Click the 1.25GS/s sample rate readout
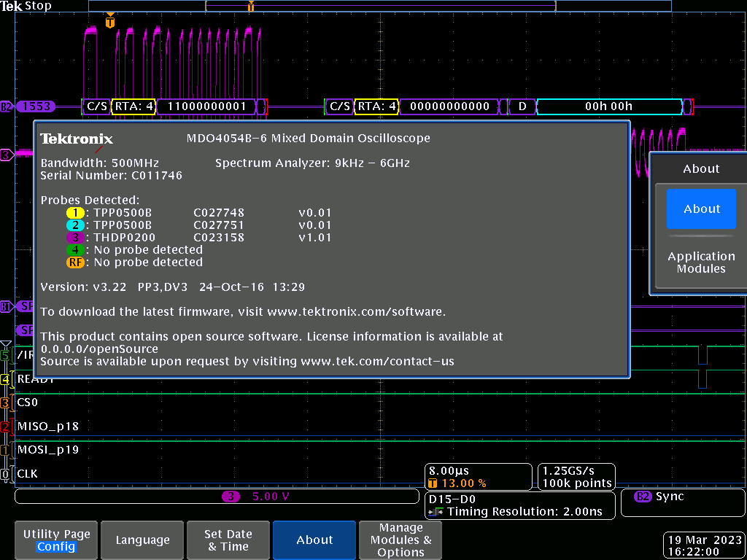This screenshot has height=560, width=747. [568, 471]
